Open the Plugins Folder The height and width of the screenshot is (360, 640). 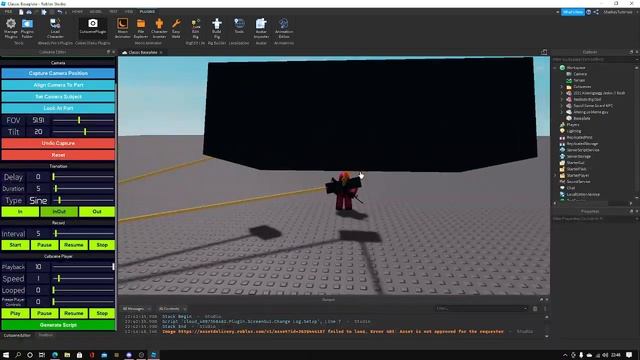pos(27,28)
